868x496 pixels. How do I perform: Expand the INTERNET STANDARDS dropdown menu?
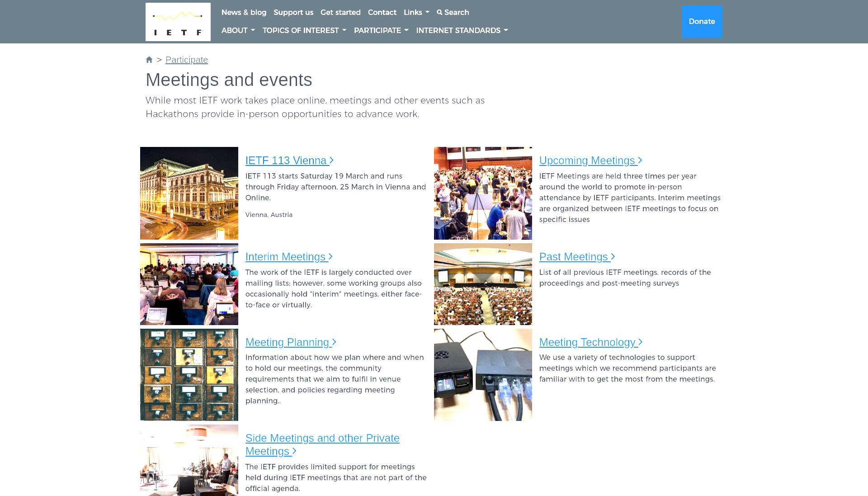point(462,30)
